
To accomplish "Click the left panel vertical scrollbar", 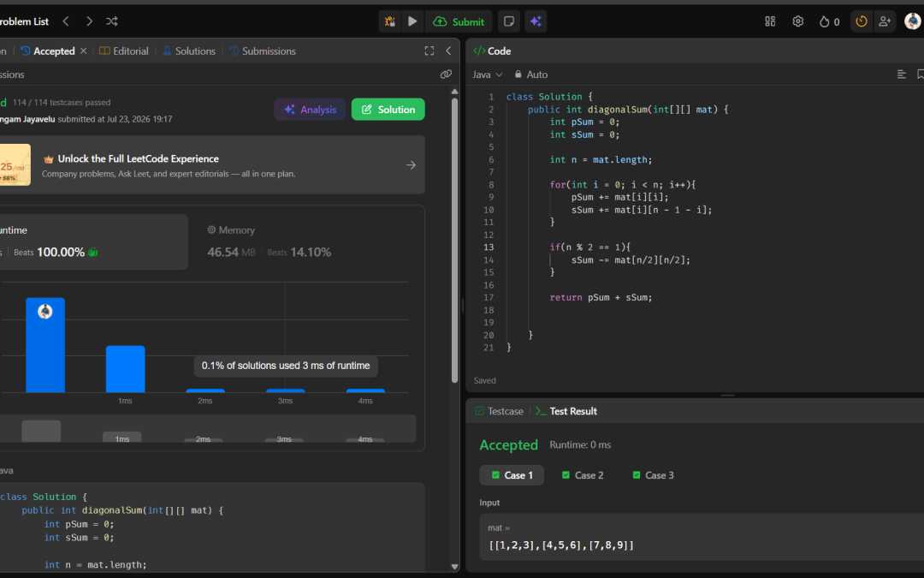I will [454, 241].
